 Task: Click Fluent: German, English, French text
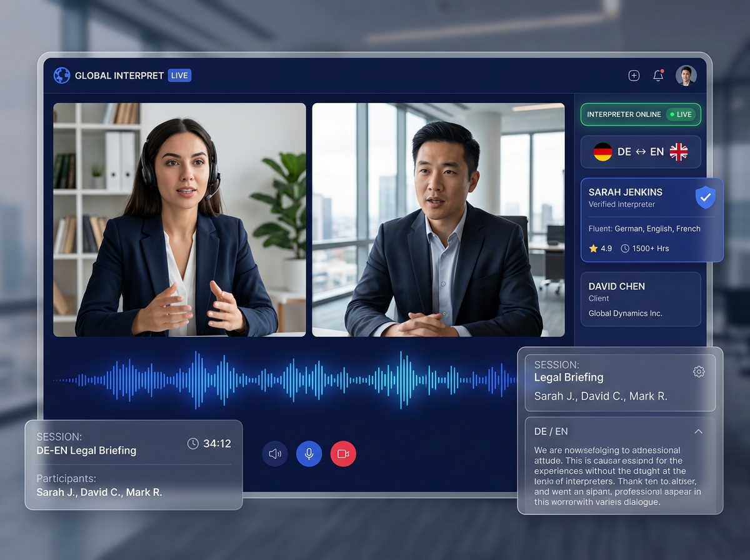tap(644, 229)
